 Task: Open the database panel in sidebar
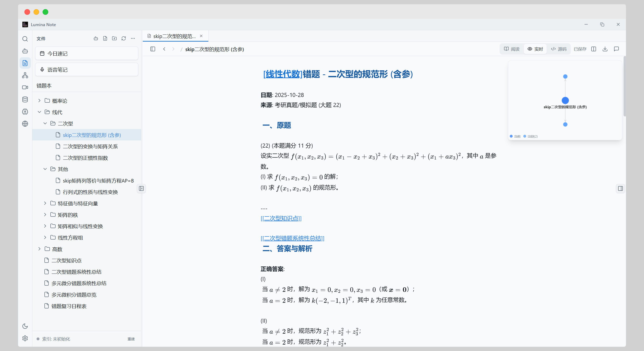coord(25,99)
